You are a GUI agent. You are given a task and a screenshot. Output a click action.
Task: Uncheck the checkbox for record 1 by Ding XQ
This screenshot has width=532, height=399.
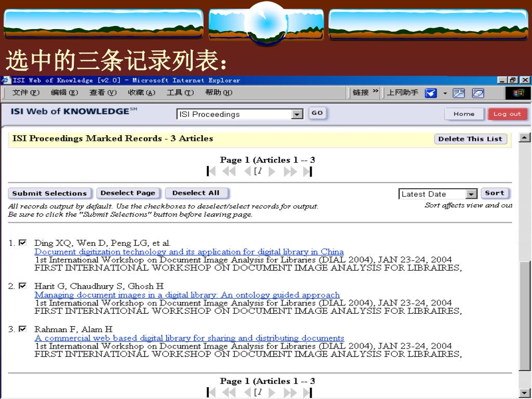22,243
